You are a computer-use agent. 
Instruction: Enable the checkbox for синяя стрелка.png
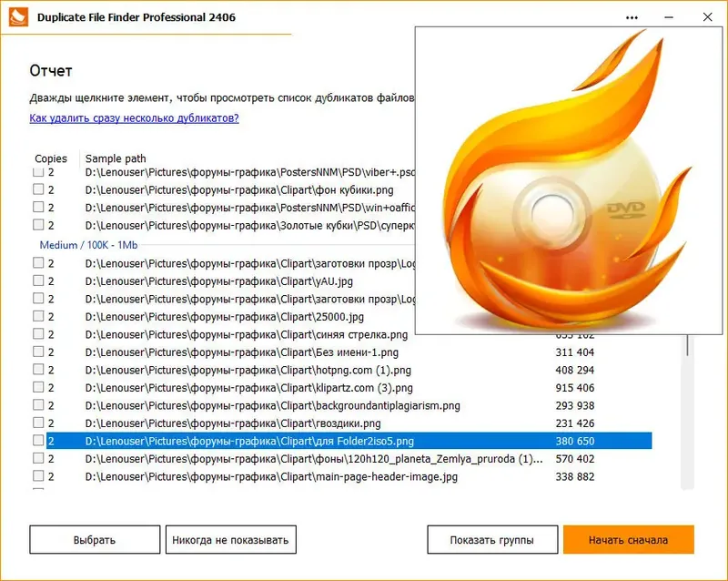tap(38, 333)
